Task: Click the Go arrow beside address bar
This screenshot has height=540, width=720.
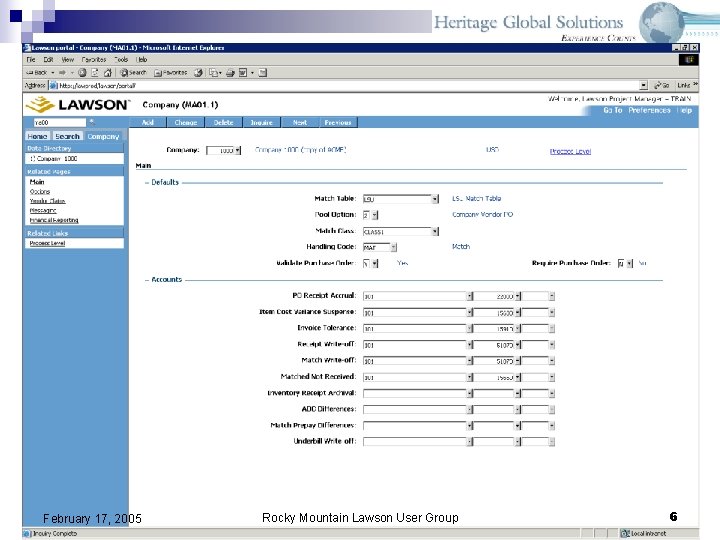Action: [659, 86]
